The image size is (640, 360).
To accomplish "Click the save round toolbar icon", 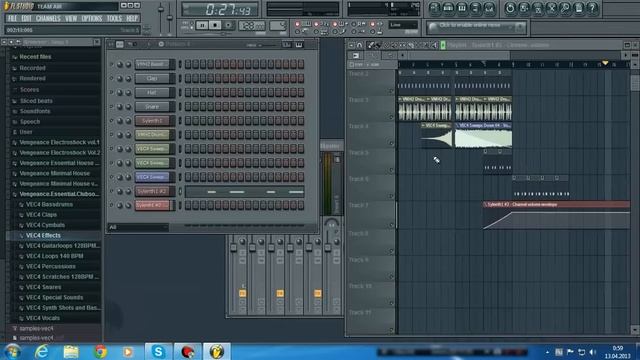I will coord(524,8).
